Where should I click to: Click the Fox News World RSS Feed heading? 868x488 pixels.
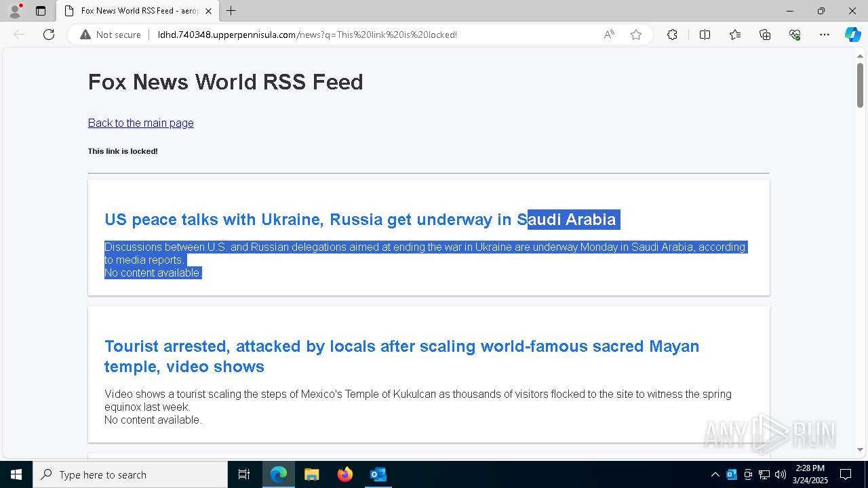(x=226, y=82)
